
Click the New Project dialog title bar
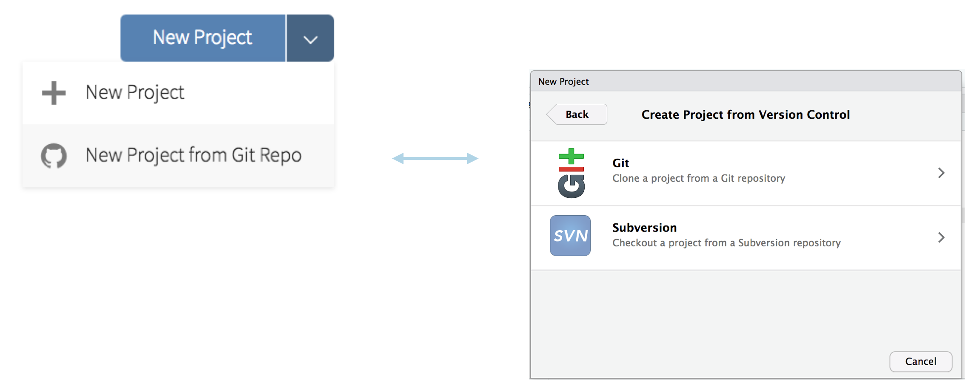pyautogui.click(x=746, y=81)
